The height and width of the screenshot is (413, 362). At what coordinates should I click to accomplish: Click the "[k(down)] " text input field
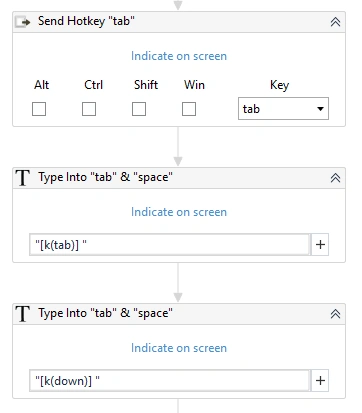[170, 381]
